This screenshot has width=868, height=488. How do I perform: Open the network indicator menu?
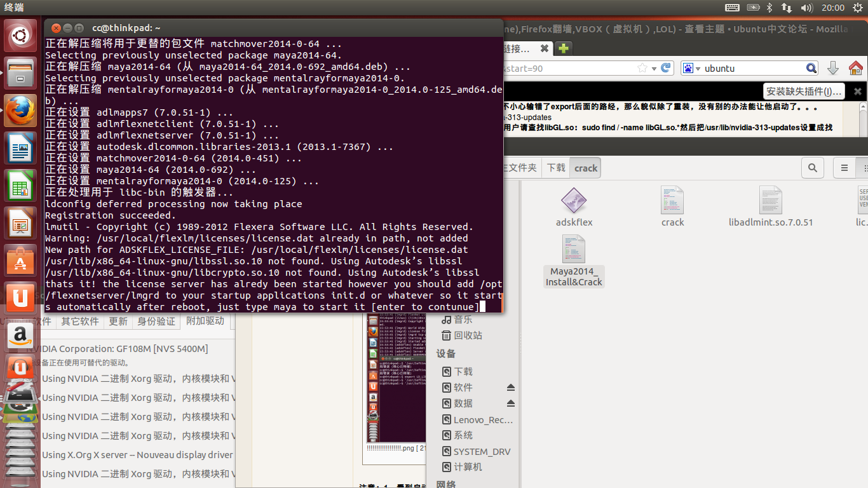[x=787, y=8]
